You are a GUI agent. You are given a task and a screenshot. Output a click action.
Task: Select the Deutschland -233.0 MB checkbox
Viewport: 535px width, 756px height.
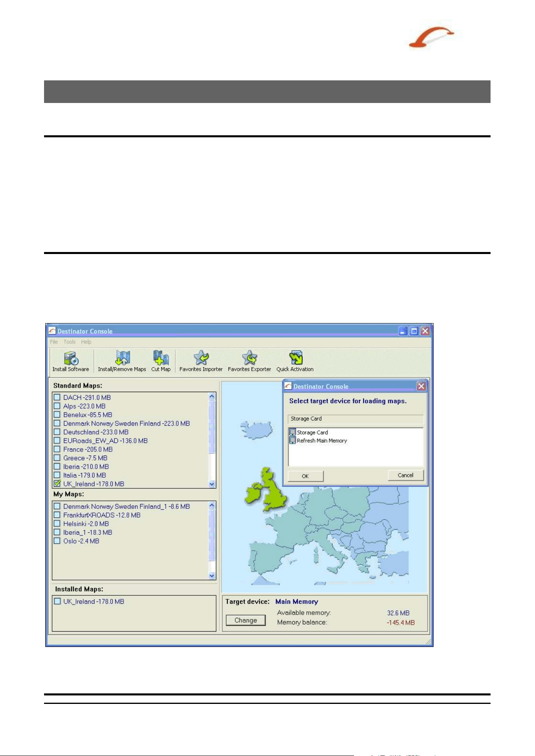click(57, 432)
